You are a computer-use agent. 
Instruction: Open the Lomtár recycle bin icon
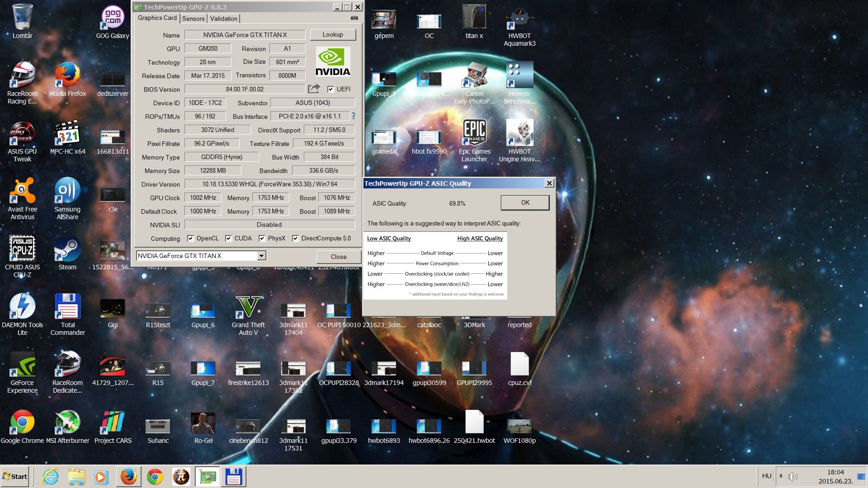coord(22,21)
